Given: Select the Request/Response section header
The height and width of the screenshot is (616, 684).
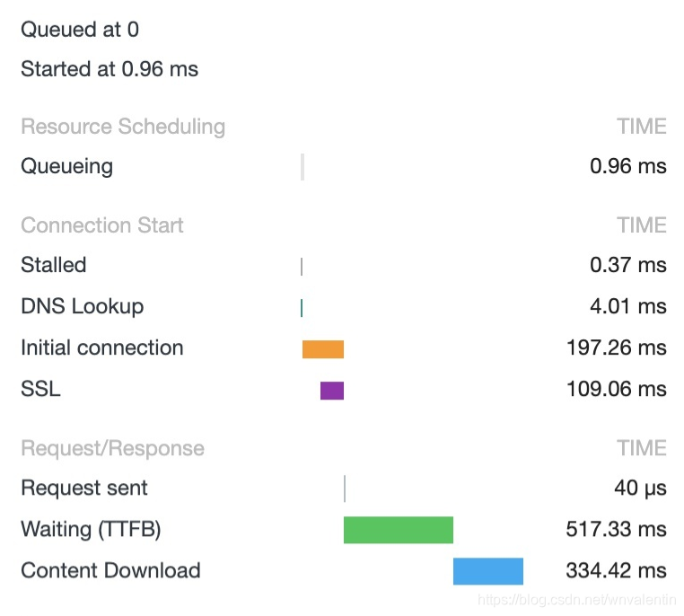Looking at the screenshot, I should coord(112,448).
